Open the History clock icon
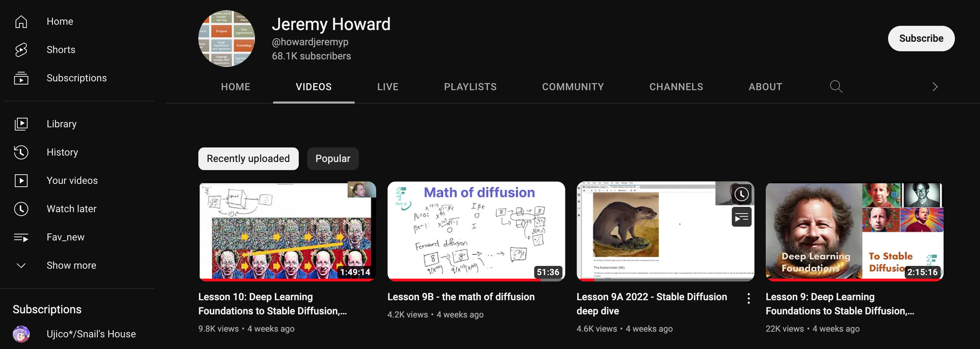Screen dimensions: 980x349 [21, 152]
